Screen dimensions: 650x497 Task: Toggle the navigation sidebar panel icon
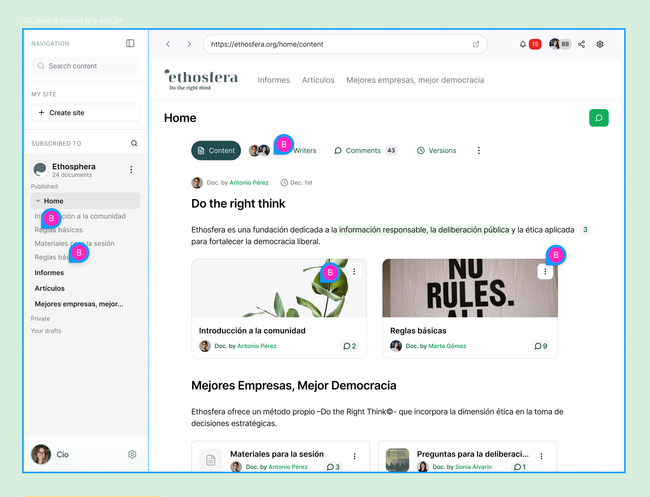[x=130, y=44]
